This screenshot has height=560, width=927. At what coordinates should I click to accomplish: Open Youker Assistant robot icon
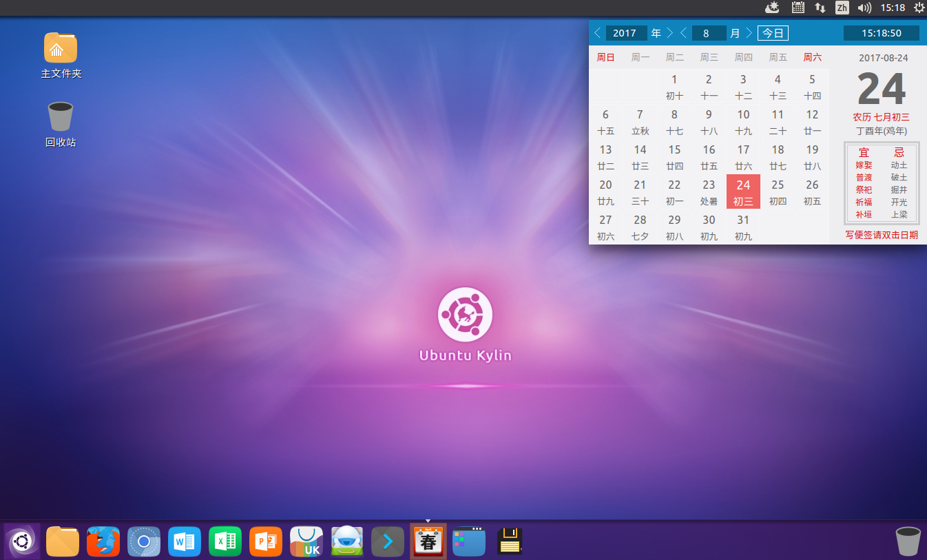[x=347, y=541]
